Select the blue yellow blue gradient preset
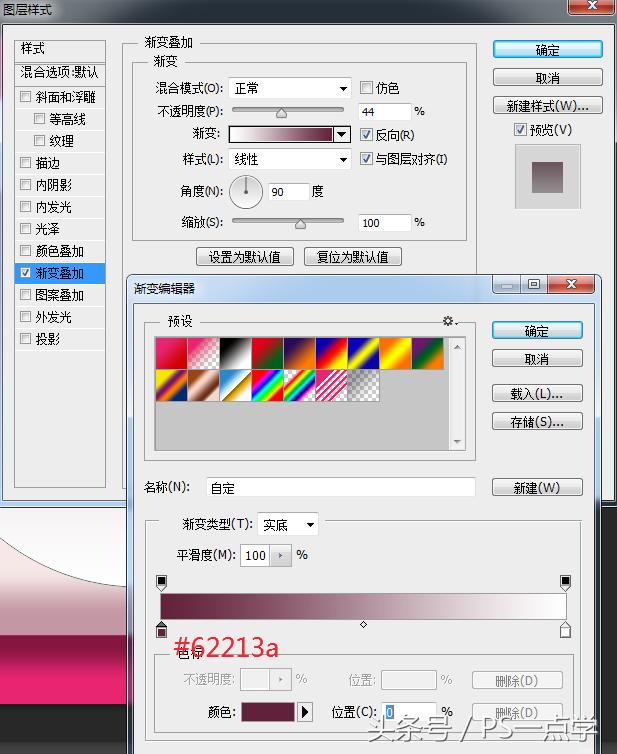 [363, 353]
